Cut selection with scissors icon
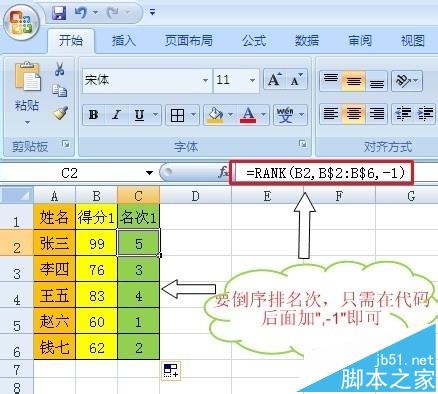438x394 pixels. (x=60, y=69)
